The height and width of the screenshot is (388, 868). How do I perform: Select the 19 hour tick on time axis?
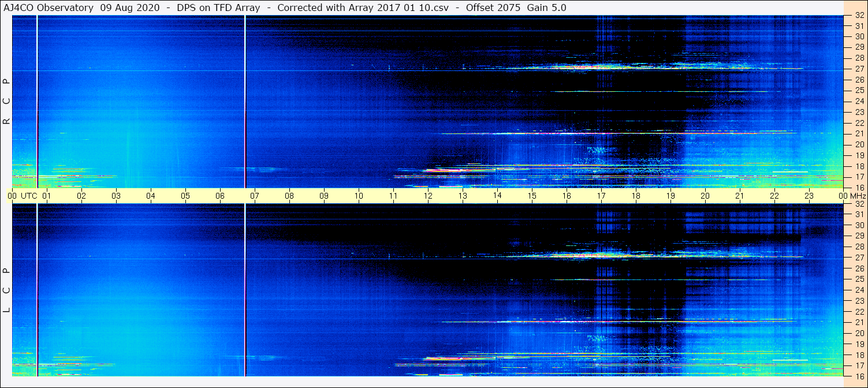670,196
